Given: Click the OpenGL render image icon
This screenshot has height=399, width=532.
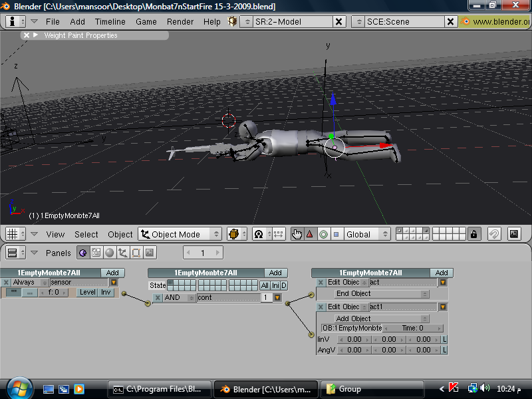Looking at the screenshot, I should click(514, 234).
